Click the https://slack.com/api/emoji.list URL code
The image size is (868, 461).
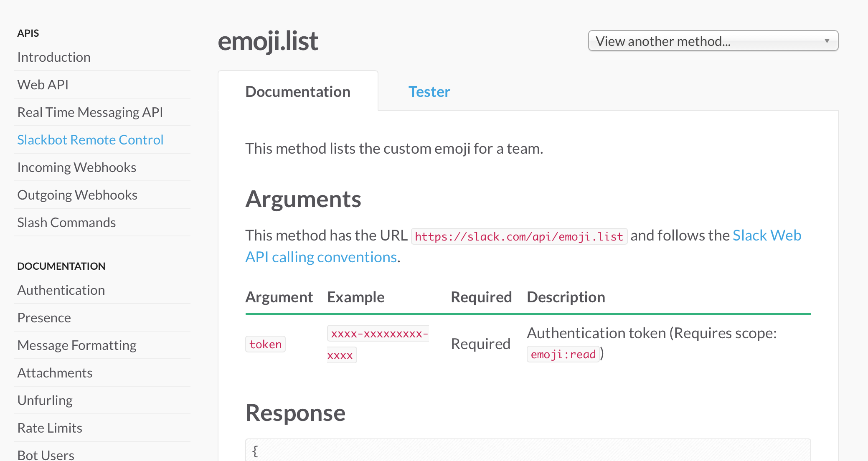(519, 237)
